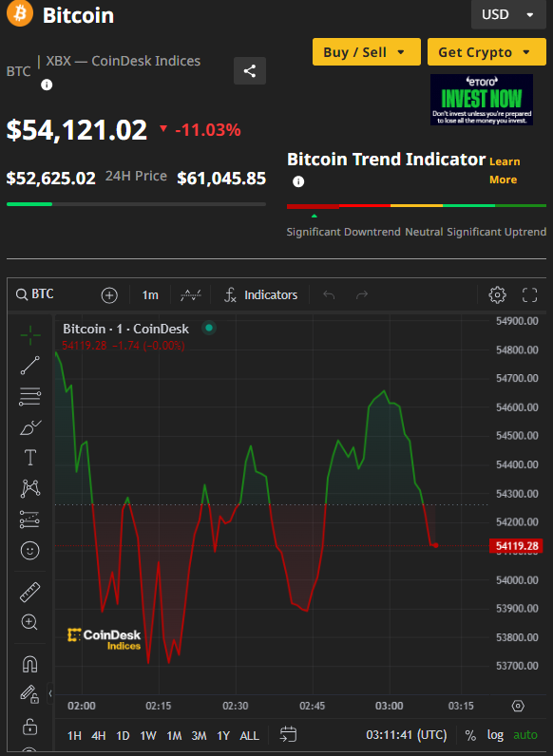Viewport: 553px width, 756px height.
Task: Click the $54,121.02 current price
Action: point(77,130)
